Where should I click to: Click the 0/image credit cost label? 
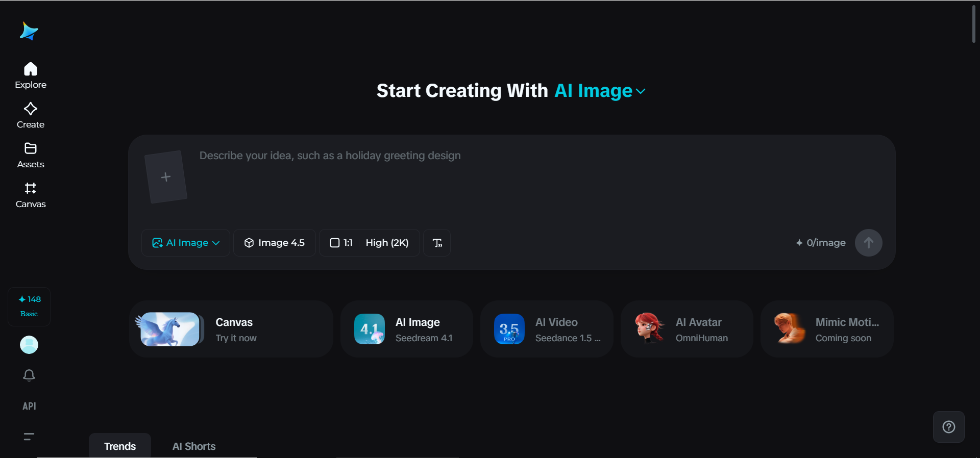coord(821,243)
